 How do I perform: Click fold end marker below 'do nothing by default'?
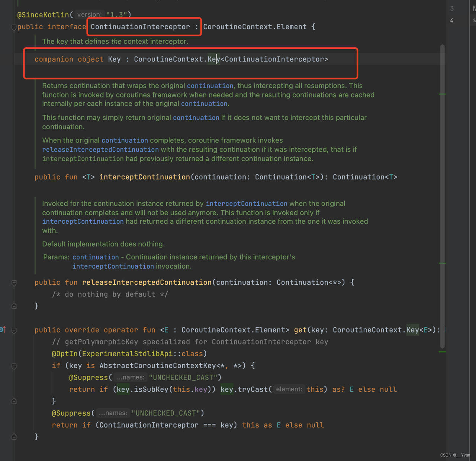(14, 306)
